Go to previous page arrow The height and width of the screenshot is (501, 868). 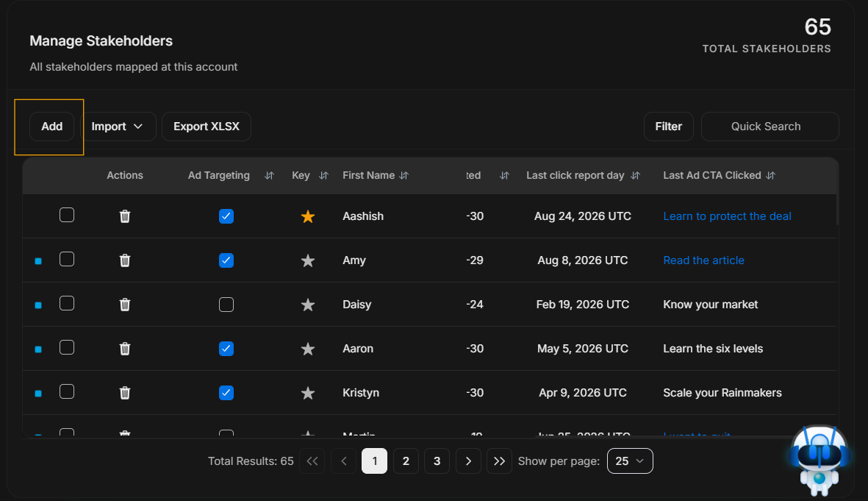point(344,461)
